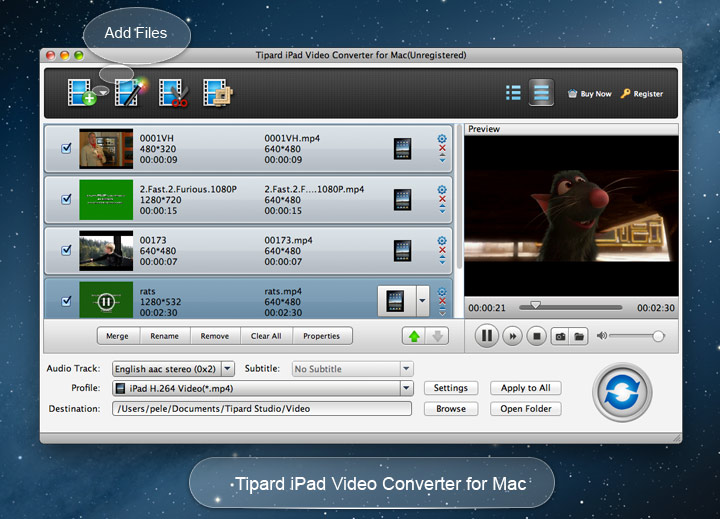Start conversion with blue Convert button
Viewport: 720px width, 519px height.
pos(622,393)
